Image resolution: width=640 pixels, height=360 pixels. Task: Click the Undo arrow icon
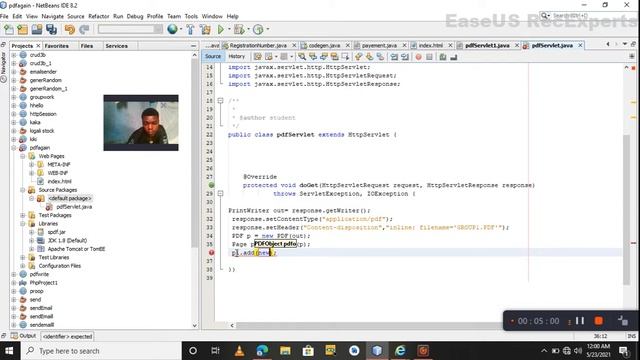point(70,29)
